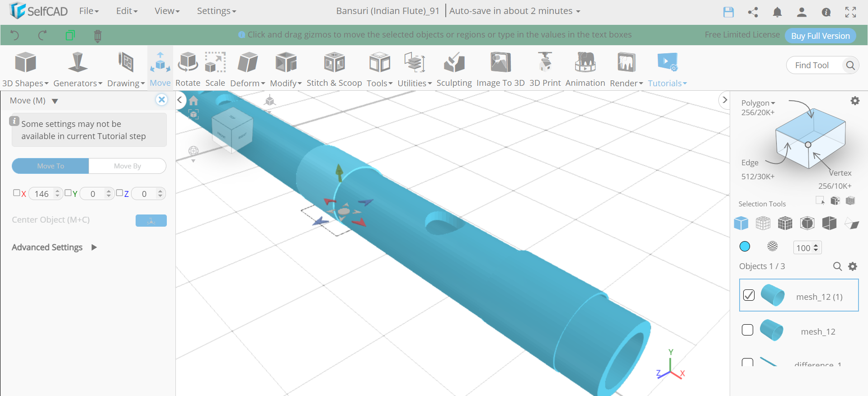This screenshot has height=396, width=868.
Task: Switch to Move By mode
Action: point(127,166)
